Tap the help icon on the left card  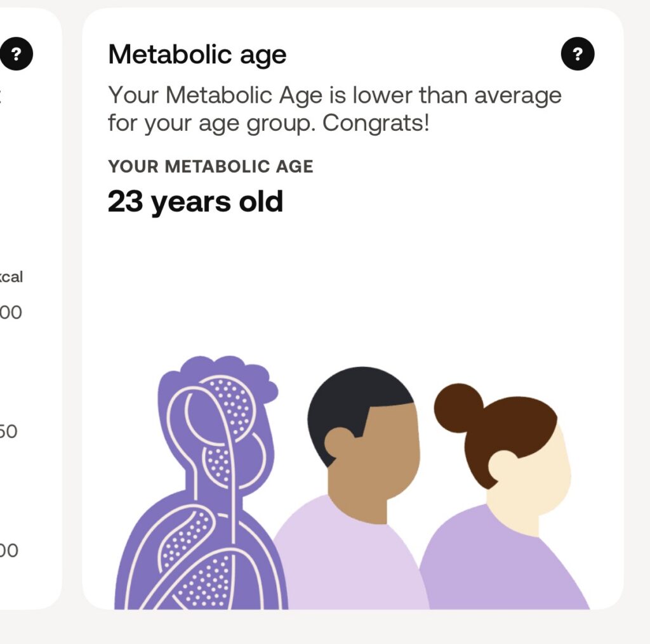[17, 54]
